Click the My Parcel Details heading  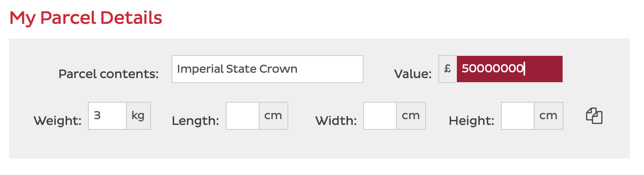(86, 18)
